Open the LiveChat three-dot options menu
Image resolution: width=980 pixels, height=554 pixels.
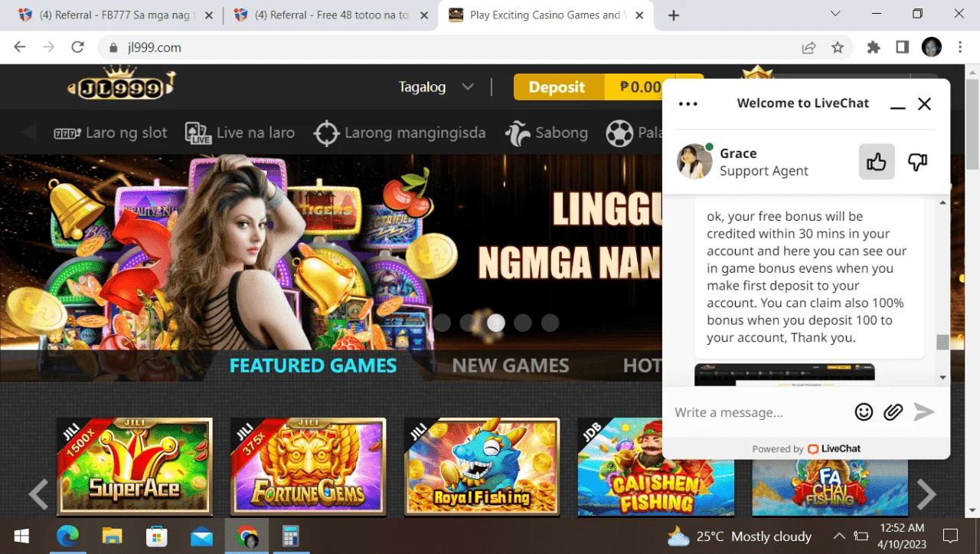(688, 103)
